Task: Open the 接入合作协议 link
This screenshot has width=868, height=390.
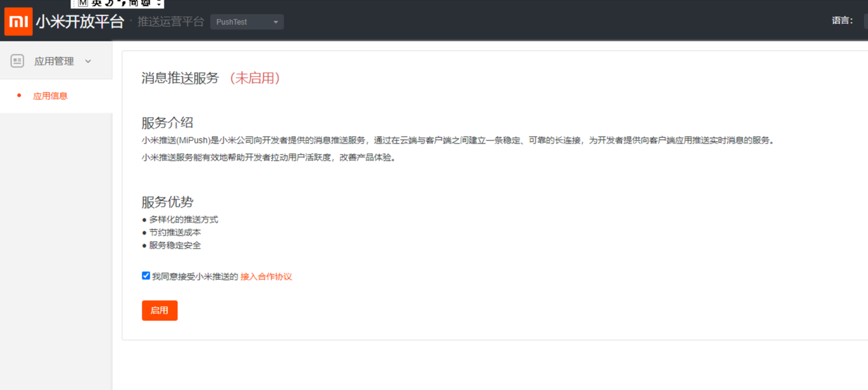Action: tap(266, 277)
